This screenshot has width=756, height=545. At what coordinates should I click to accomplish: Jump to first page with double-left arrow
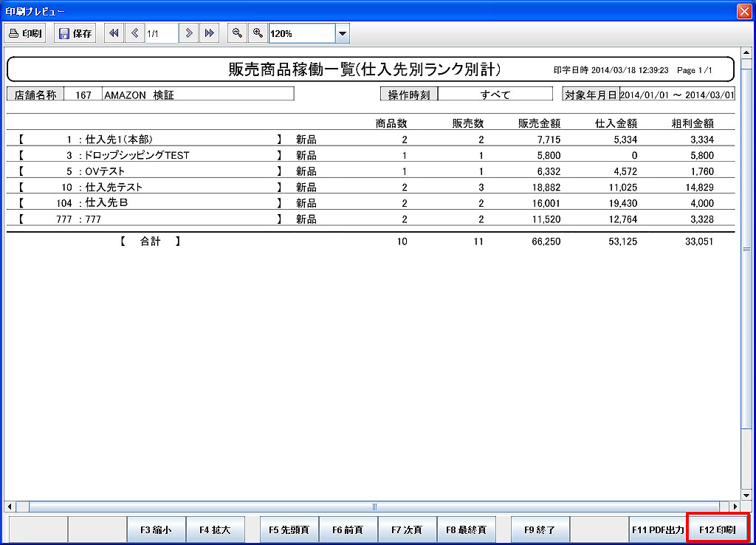[x=114, y=33]
